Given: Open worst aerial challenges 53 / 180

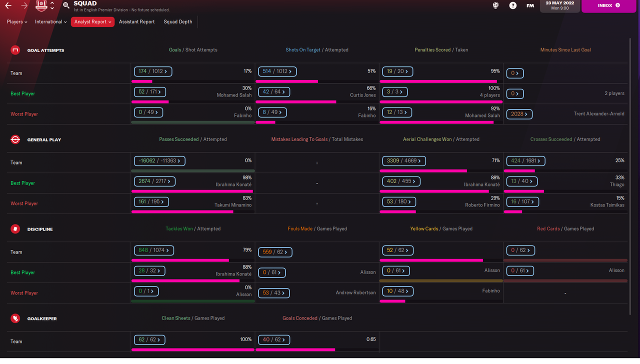Looking at the screenshot, I should click(399, 202).
